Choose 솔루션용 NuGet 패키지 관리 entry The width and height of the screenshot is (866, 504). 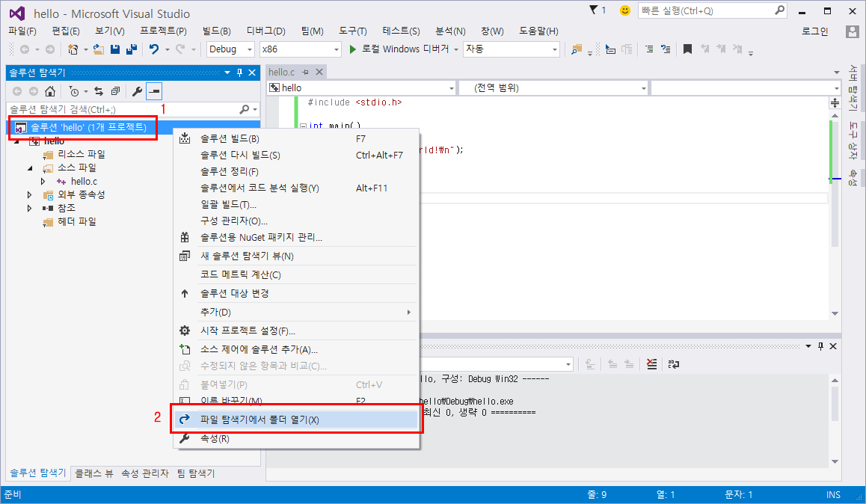click(297, 237)
